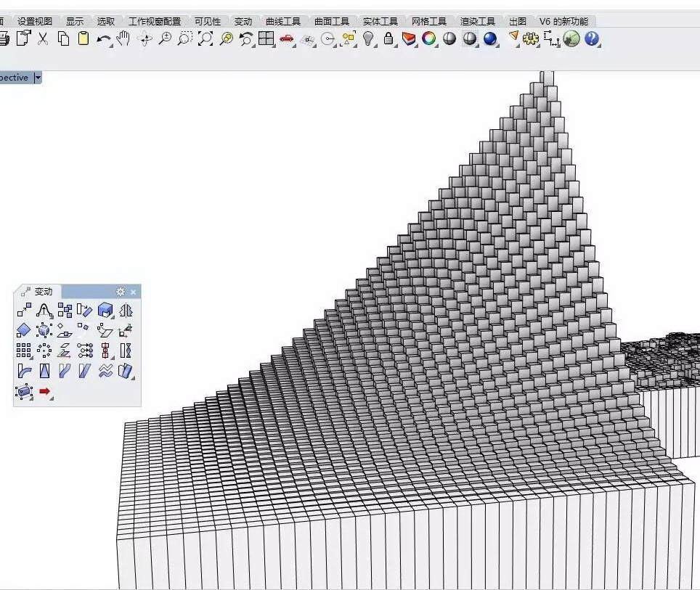700x590 pixels.
Task: Open 变动 panel gear options menu
Action: pyautogui.click(x=121, y=292)
